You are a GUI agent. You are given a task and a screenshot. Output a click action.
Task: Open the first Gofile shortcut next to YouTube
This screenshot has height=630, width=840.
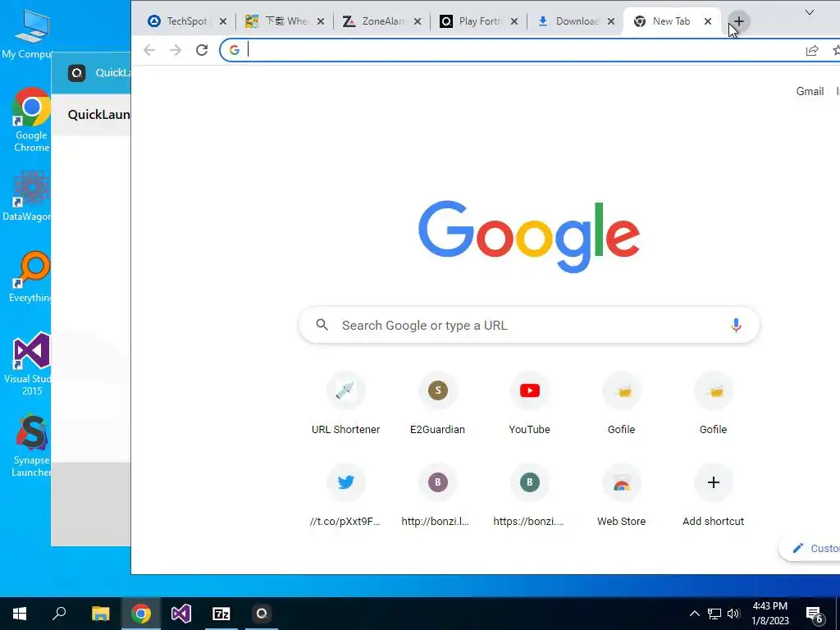(x=622, y=404)
